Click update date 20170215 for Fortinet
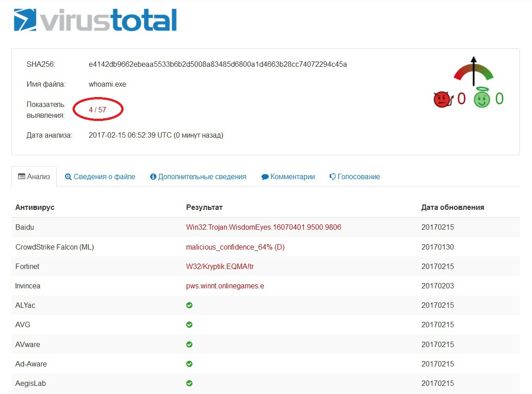 coord(438,266)
